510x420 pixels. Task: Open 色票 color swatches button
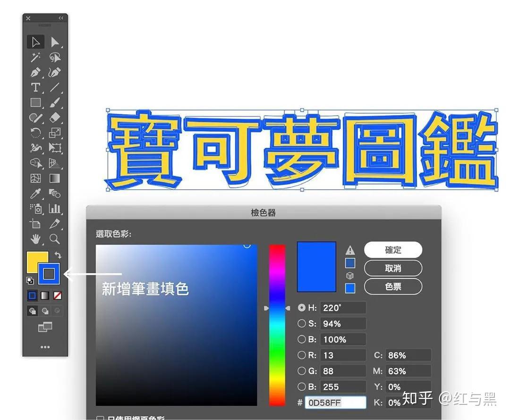click(393, 286)
